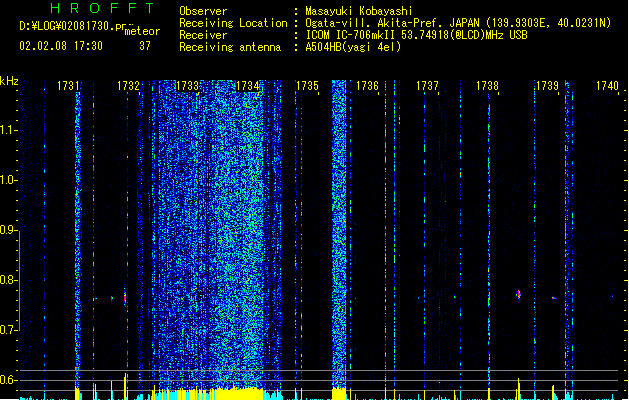Click the 0.7 frequency axis label

pyautogui.click(x=8, y=330)
